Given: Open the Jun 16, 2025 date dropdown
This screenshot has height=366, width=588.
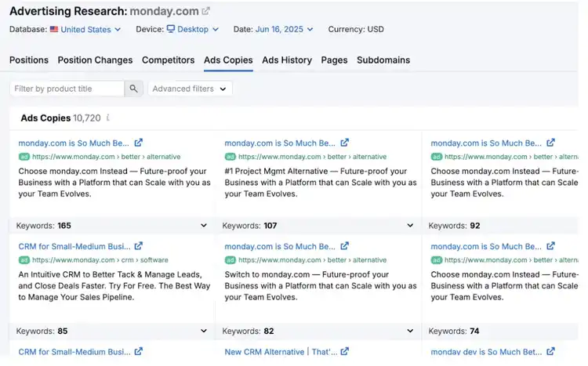Looking at the screenshot, I should 284,29.
